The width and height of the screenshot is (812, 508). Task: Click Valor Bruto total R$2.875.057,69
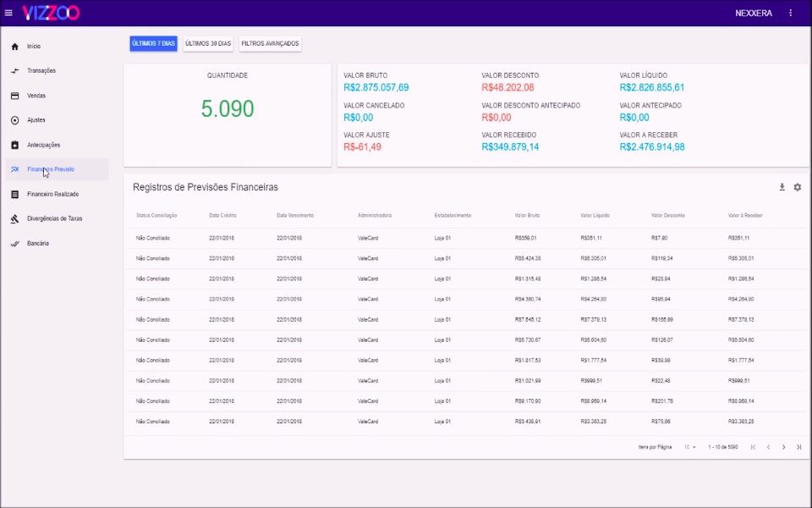[376, 87]
